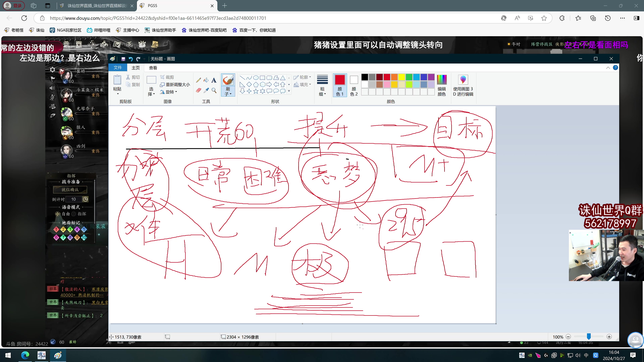This screenshot has width=644, height=362.
Task: Collapse the Paint ribbon chevron
Action: 608,68
